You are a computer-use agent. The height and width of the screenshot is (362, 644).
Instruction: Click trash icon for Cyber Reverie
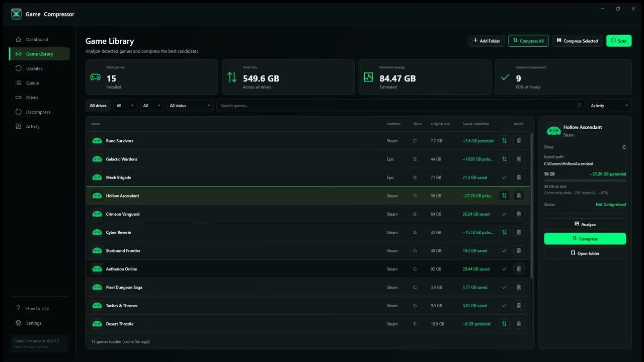[x=519, y=232]
